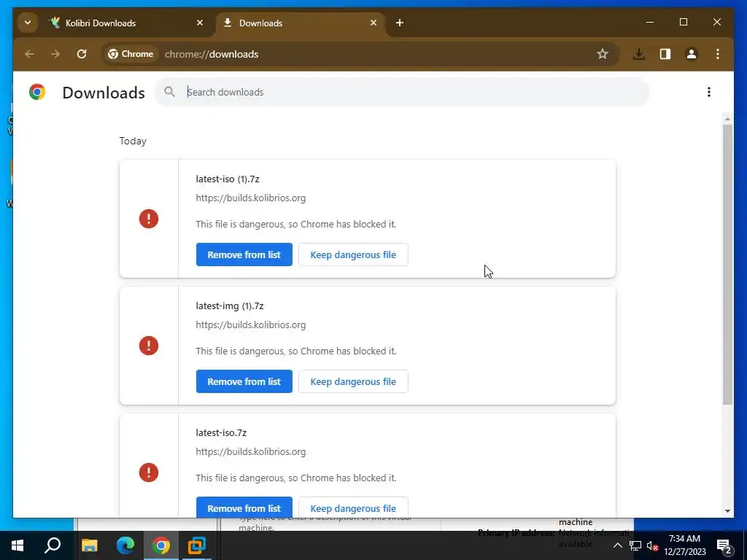Keep dangerous file latest-img (1).7z

[353, 381]
